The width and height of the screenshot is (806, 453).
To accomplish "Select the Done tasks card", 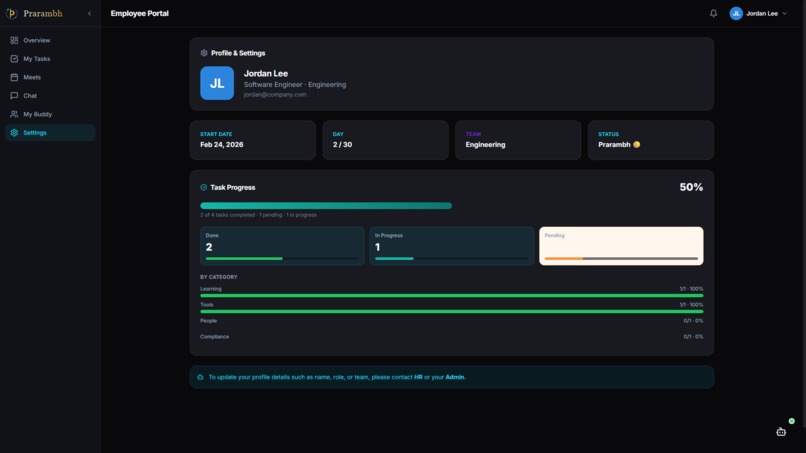I will (x=282, y=246).
